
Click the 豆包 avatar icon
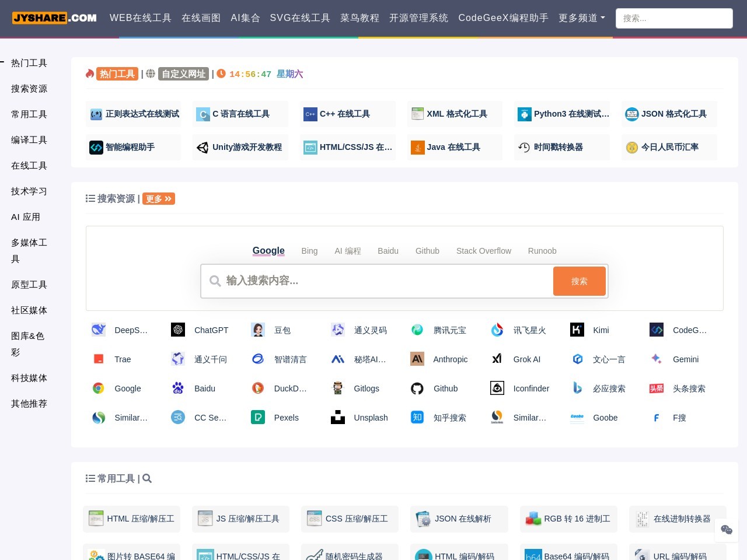coord(258,330)
